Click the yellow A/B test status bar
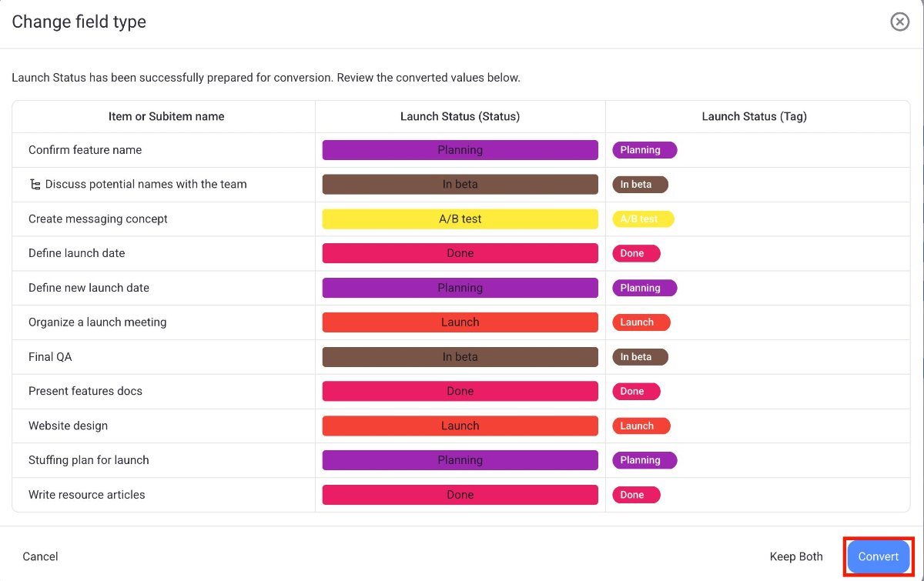This screenshot has height=581, width=924. click(460, 219)
